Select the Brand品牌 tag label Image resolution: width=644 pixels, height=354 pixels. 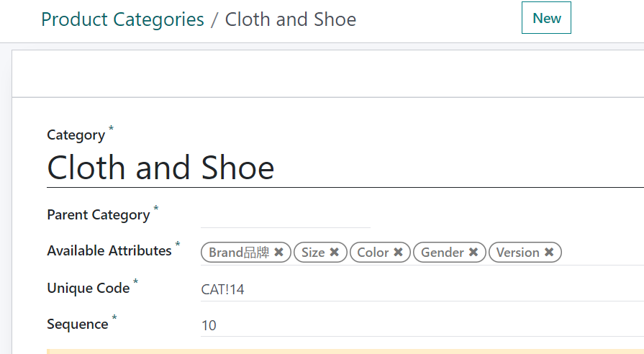(239, 253)
